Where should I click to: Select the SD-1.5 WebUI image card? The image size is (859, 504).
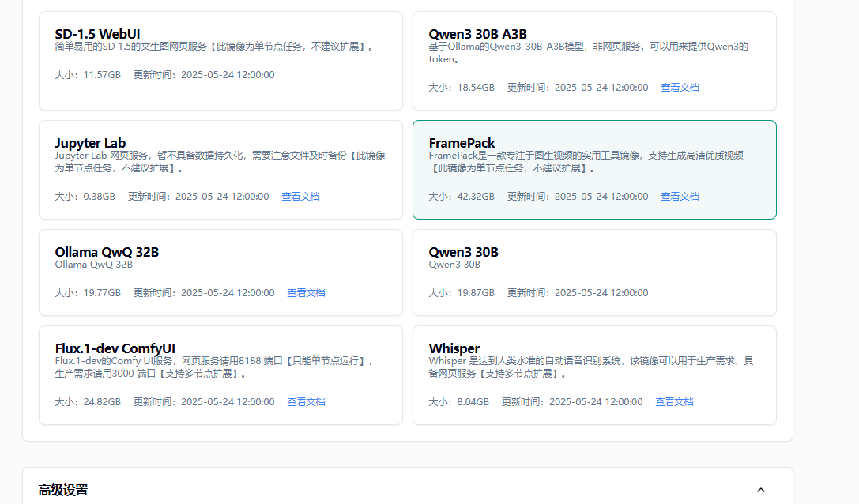(220, 60)
